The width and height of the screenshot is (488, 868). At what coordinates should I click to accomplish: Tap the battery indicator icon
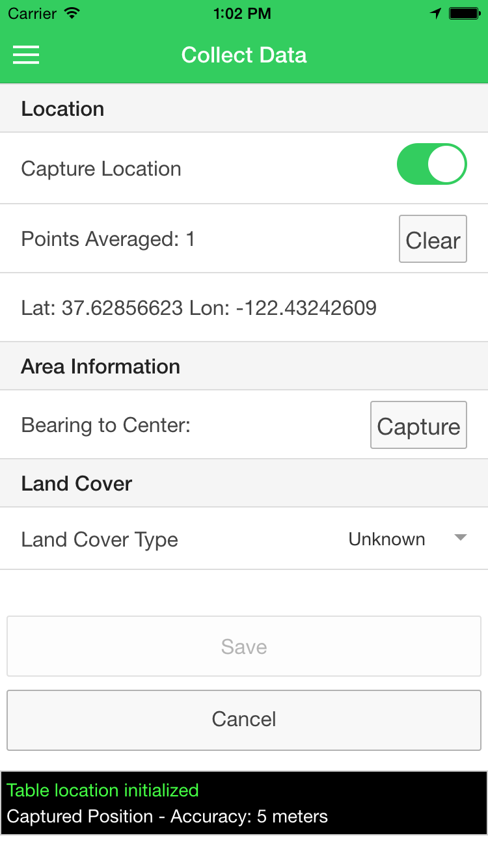(464, 14)
